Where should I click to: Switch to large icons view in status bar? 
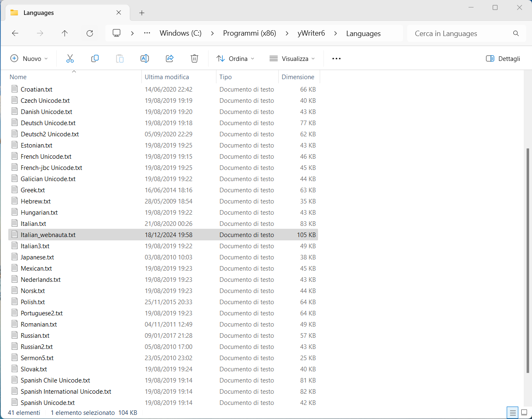click(x=524, y=412)
